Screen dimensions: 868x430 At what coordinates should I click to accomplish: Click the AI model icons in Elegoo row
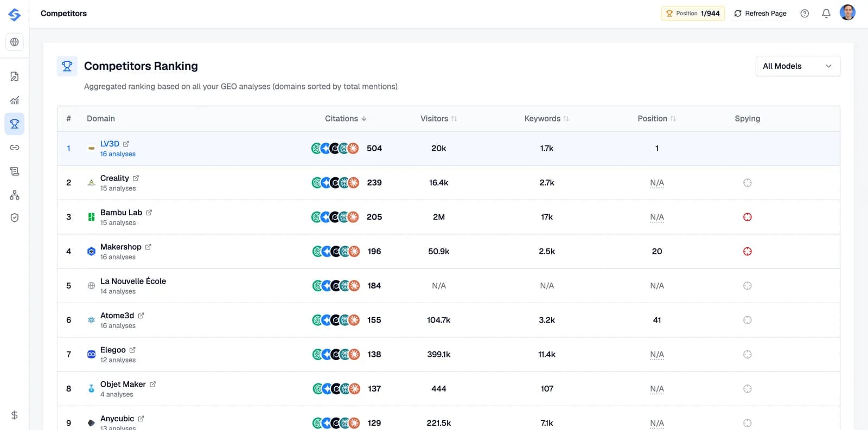pos(336,354)
